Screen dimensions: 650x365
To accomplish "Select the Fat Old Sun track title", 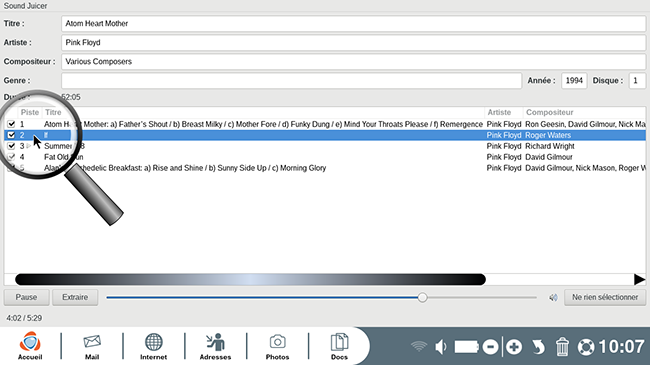I will pyautogui.click(x=64, y=157).
